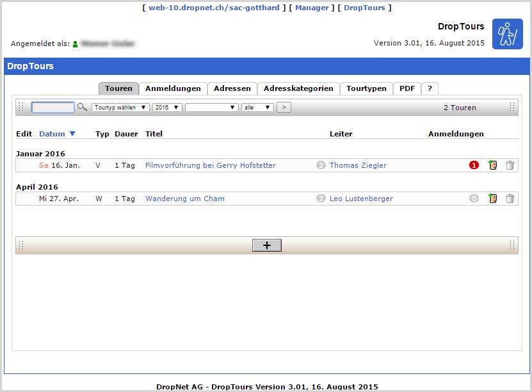This screenshot has width=532, height=392.
Task: Click gray badge 2 beside Thomas Ziegler
Action: coord(321,165)
